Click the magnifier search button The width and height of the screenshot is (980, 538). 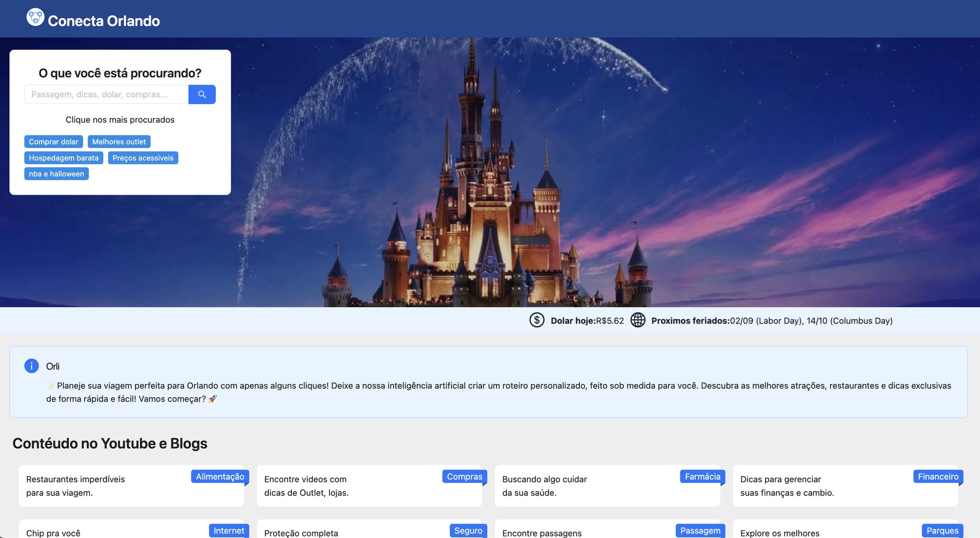tap(202, 94)
